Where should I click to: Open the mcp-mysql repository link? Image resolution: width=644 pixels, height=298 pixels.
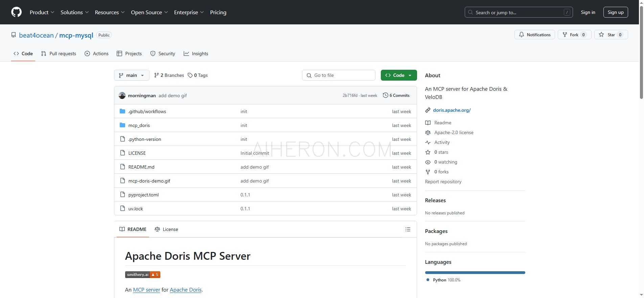[x=76, y=35]
